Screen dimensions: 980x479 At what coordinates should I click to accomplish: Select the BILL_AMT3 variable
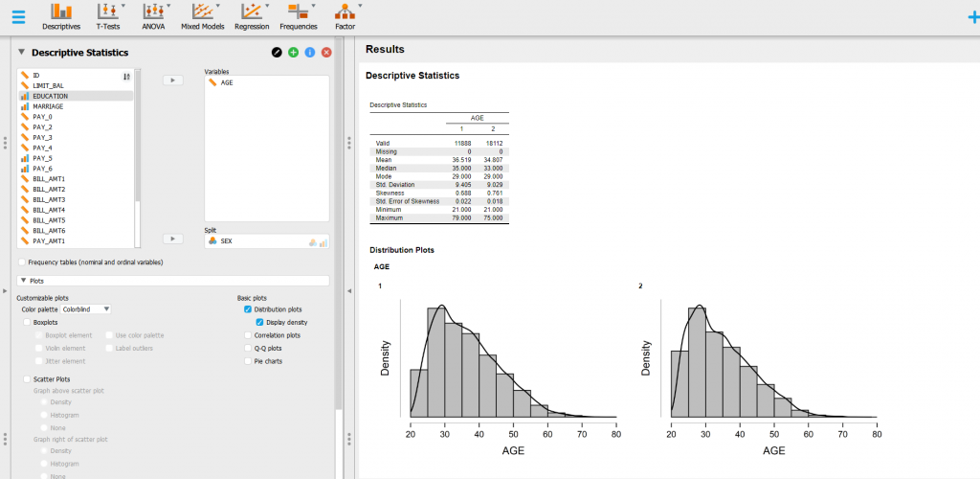coord(76,199)
